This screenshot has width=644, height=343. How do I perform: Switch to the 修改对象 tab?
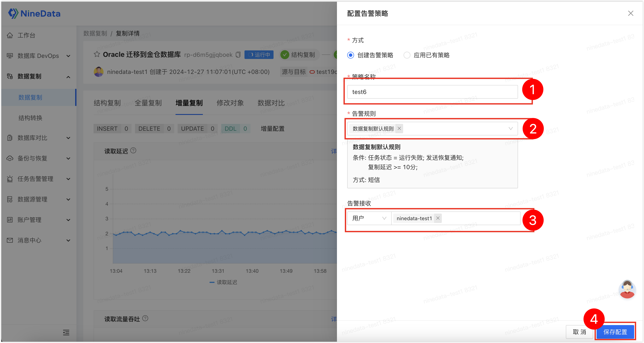[230, 103]
